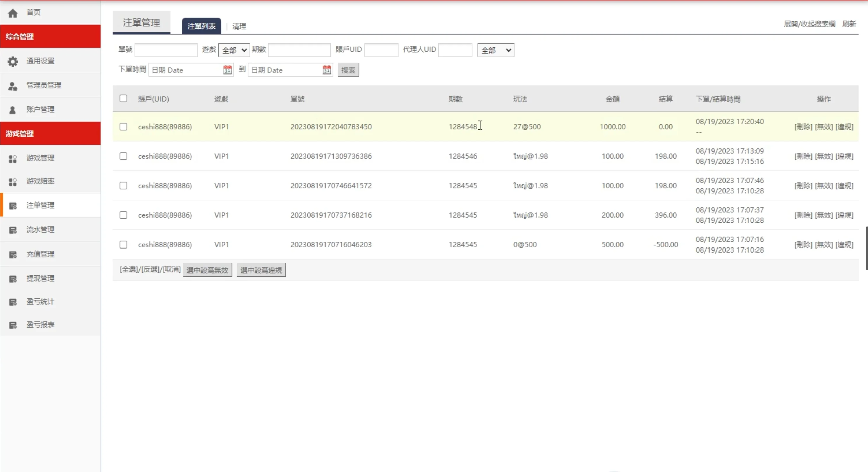The width and height of the screenshot is (868, 472).
Task: Click 展開/收起搜索欄 link
Action: coord(809,24)
